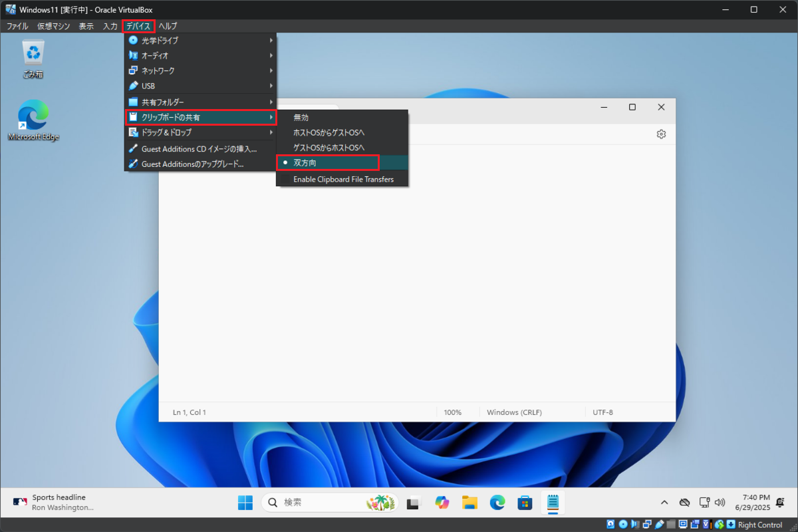
Task: Open the 入力 menu
Action: point(110,26)
